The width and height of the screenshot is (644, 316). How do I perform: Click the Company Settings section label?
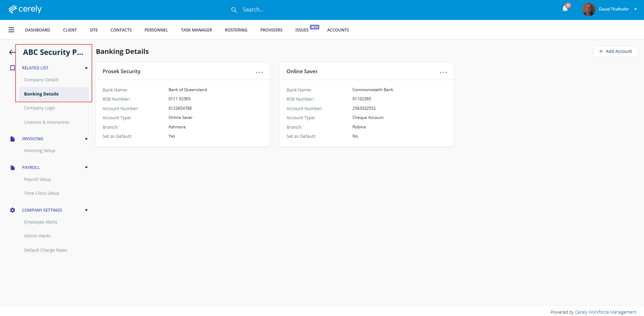(x=42, y=210)
